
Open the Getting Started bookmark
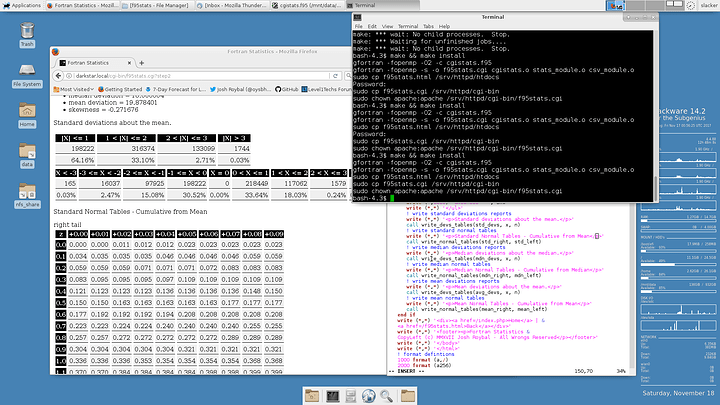120,89
